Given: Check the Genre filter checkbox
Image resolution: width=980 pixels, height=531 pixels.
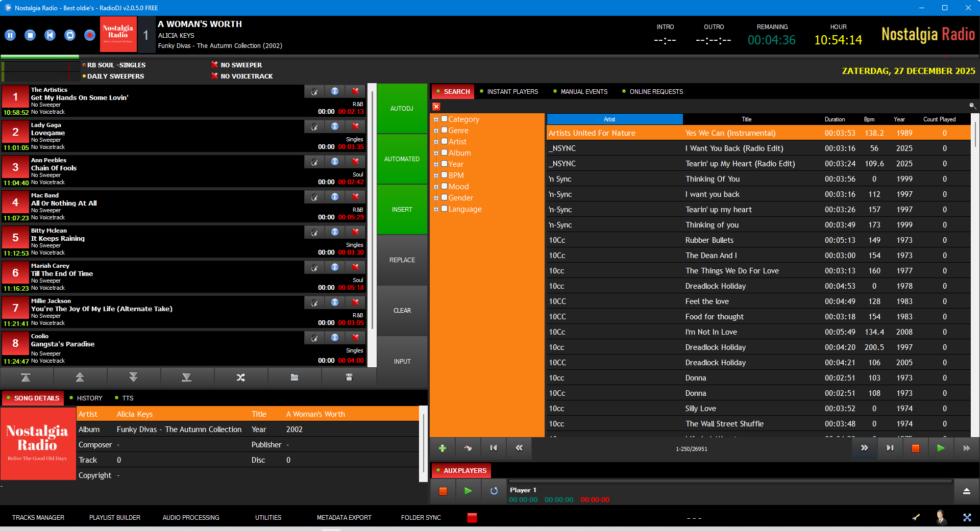Looking at the screenshot, I should click(x=444, y=130).
